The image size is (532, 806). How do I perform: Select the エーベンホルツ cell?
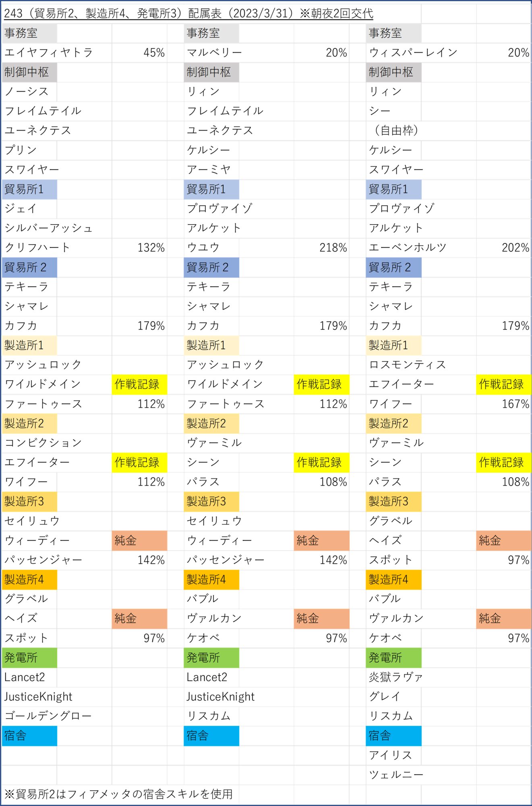(x=408, y=247)
